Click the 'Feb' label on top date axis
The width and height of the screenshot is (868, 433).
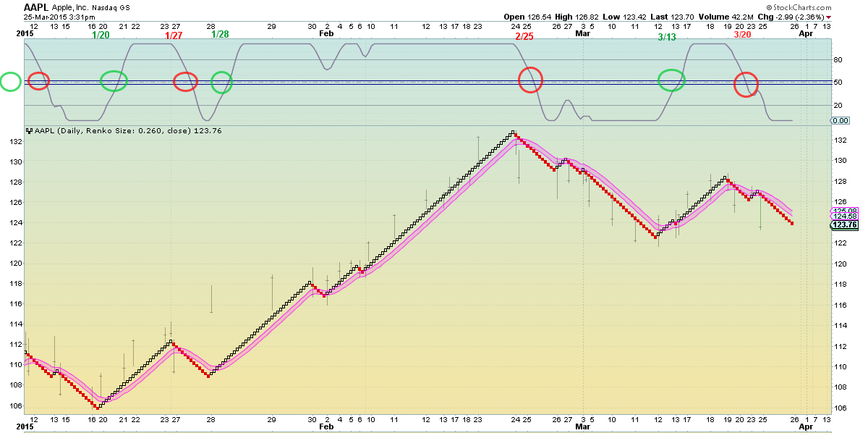(x=326, y=33)
